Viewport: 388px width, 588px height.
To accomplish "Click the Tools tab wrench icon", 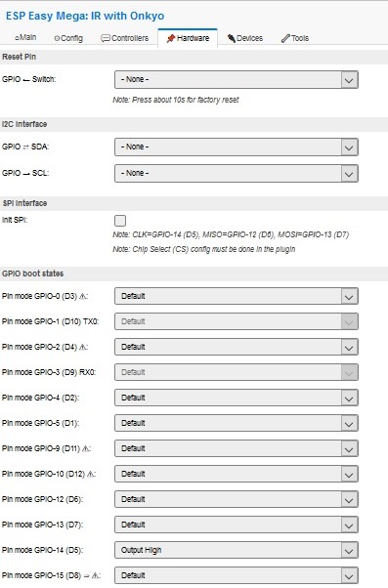I will pyautogui.click(x=285, y=38).
